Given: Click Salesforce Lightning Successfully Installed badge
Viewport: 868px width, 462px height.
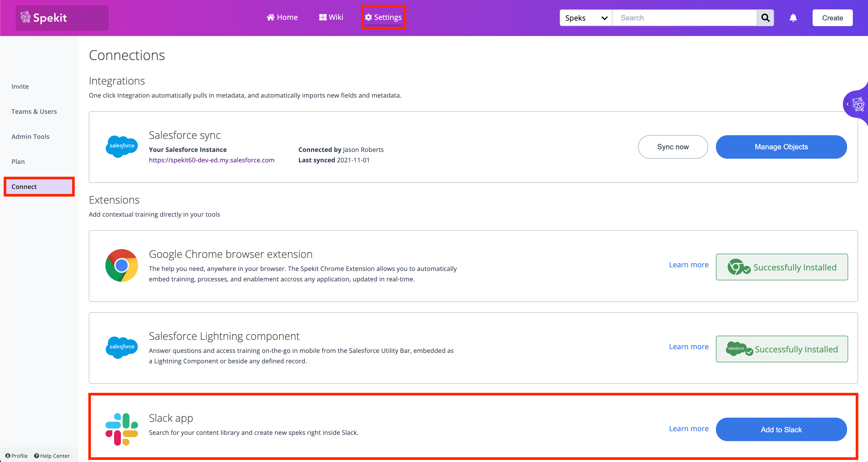Looking at the screenshot, I should click(782, 349).
